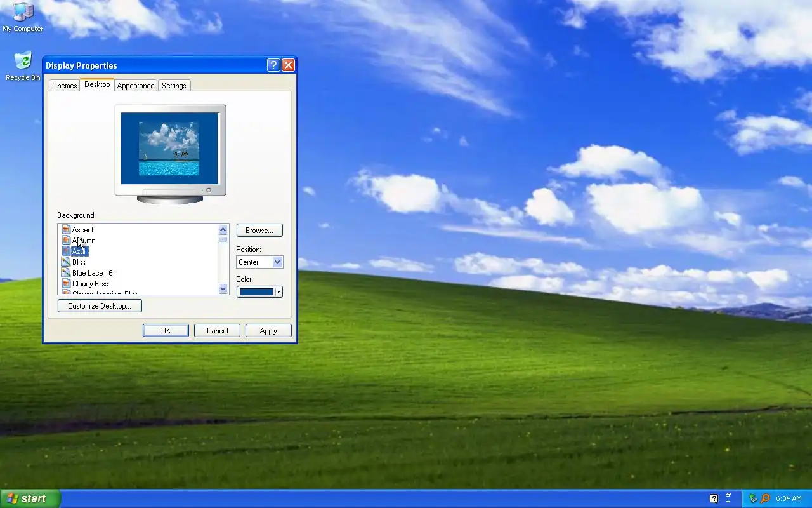Open the desktop Color picker swatch
The width and height of the screenshot is (812, 508).
[x=259, y=292]
